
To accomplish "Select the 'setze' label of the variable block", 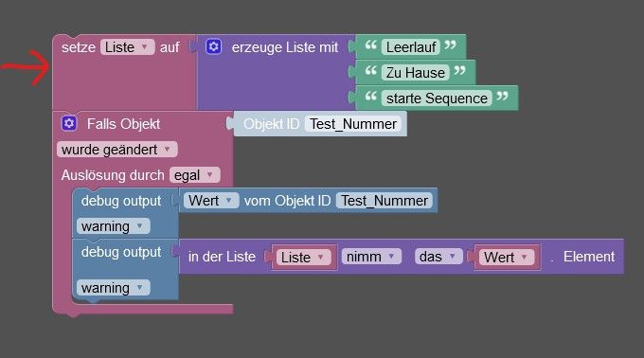I will pyautogui.click(x=79, y=47).
